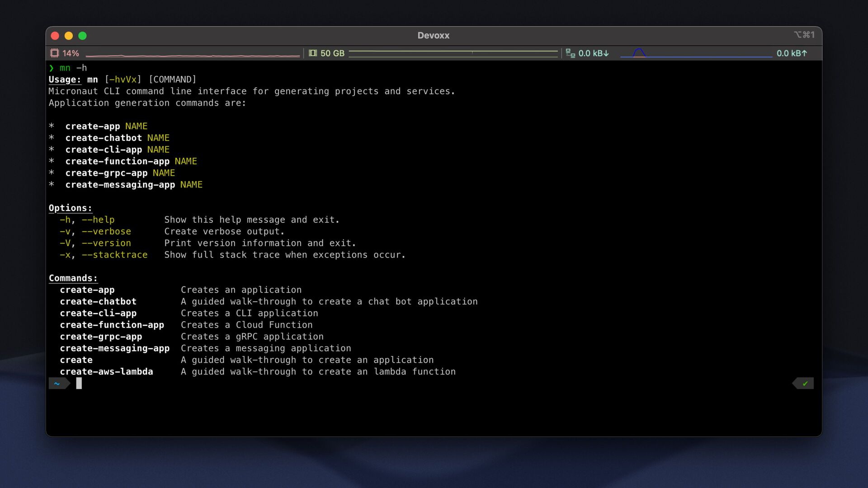Click the memory RAM icon beside 50 GB
Viewport: 868px width, 488px height.
coord(313,53)
